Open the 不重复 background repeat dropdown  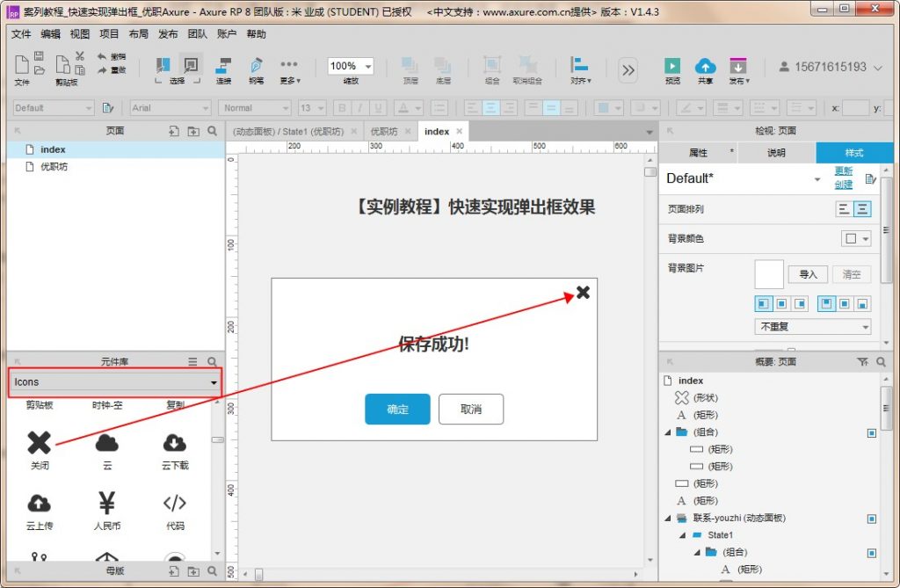(x=812, y=327)
